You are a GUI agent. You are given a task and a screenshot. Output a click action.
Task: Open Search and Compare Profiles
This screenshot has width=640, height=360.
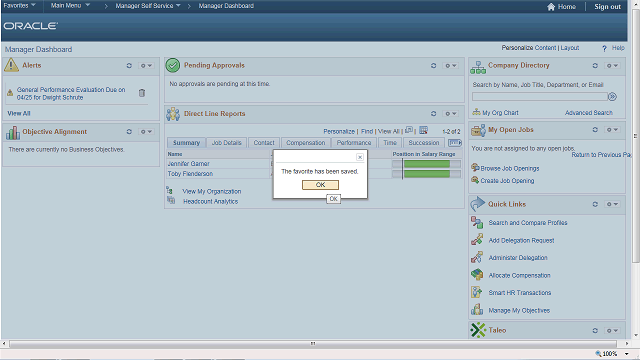coord(528,223)
